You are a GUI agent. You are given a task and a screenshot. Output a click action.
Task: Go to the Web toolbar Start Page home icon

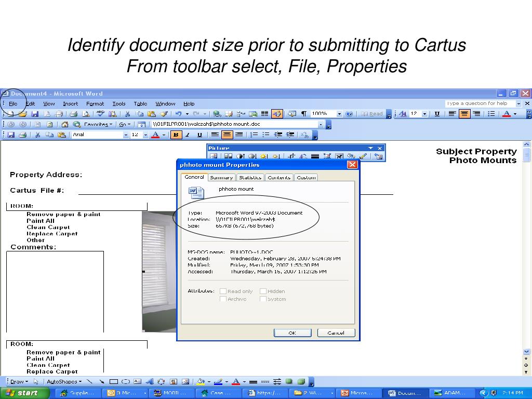(x=65, y=125)
